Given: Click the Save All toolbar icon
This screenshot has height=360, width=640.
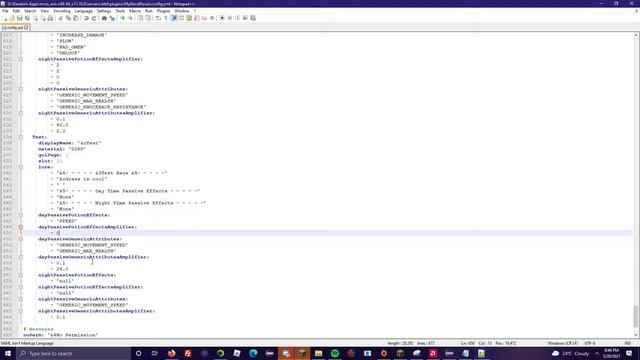Looking at the screenshot, I should tap(27, 18).
